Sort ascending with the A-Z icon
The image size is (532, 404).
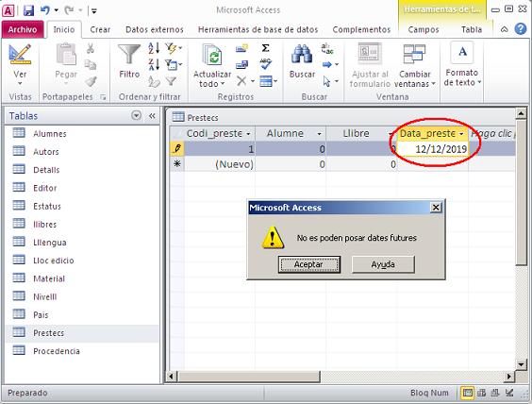click(154, 48)
